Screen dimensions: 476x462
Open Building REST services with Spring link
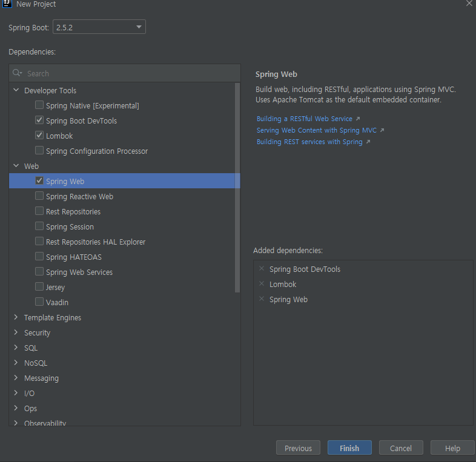[309, 142]
